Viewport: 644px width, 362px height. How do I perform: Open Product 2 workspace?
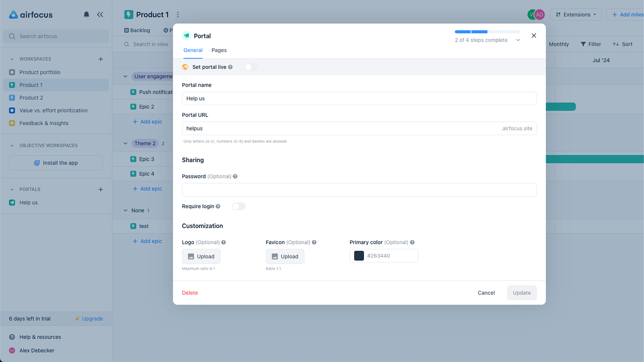coord(56,98)
